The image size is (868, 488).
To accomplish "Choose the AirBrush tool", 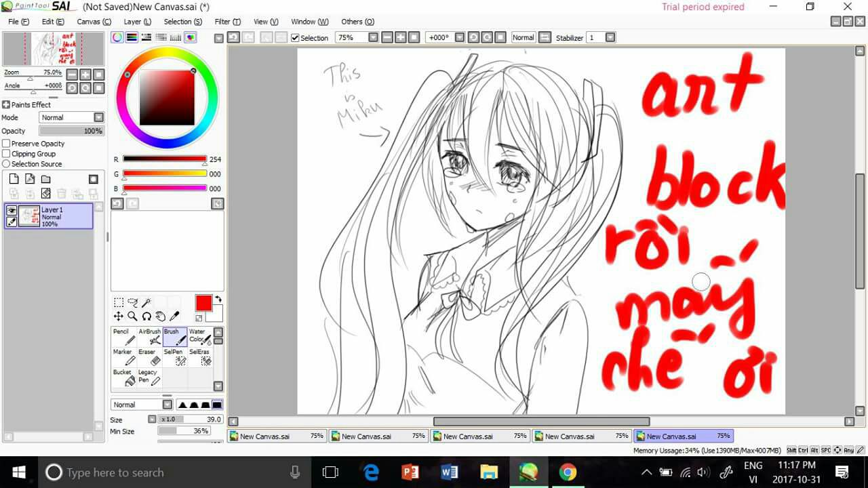I will tap(150, 337).
